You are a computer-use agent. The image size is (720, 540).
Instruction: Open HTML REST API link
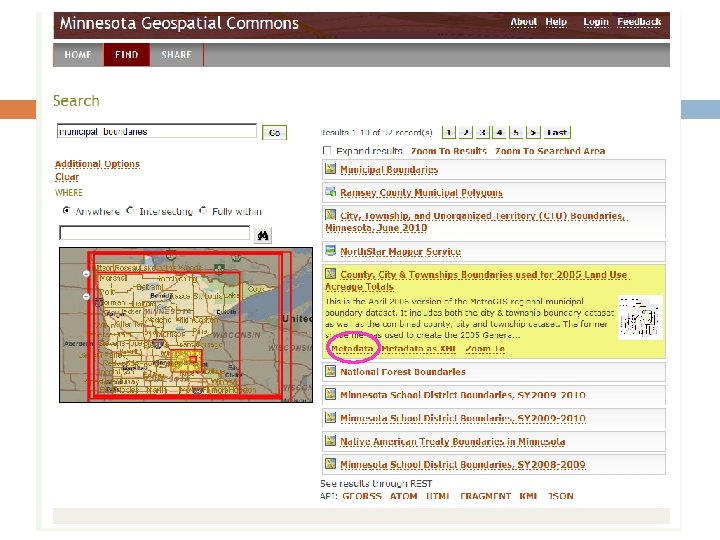pos(438,496)
